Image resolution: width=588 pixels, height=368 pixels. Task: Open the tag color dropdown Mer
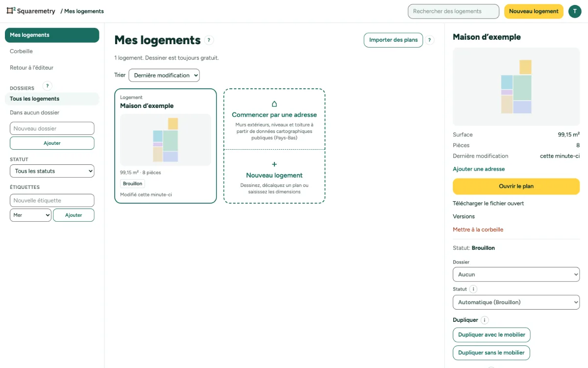click(x=30, y=215)
